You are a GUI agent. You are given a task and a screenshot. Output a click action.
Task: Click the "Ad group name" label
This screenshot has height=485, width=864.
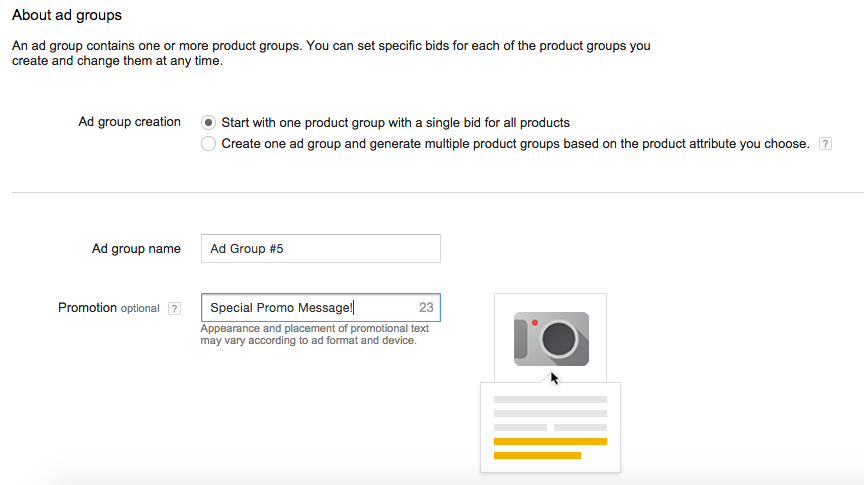point(136,249)
